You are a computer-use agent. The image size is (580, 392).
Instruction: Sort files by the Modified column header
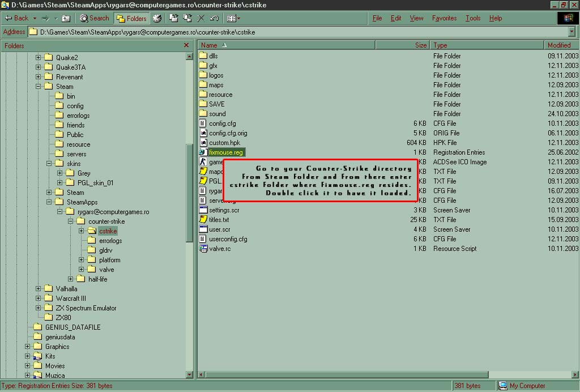click(x=562, y=45)
